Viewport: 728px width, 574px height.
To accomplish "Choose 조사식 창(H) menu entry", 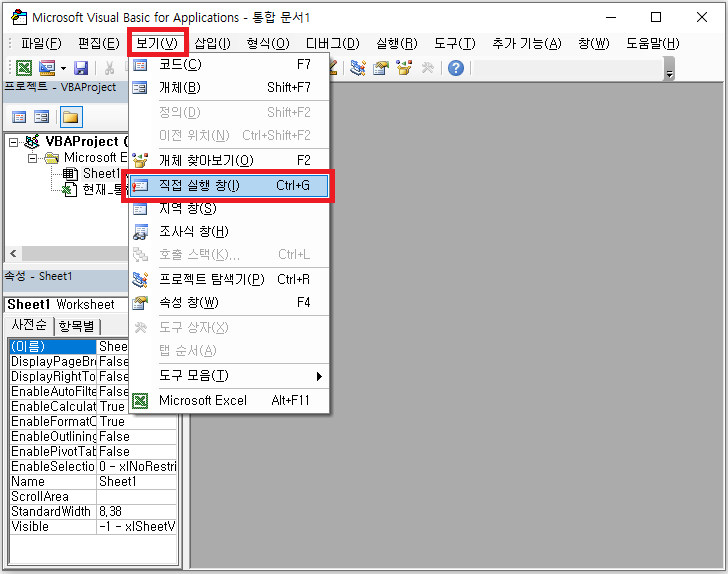I will click(x=229, y=231).
